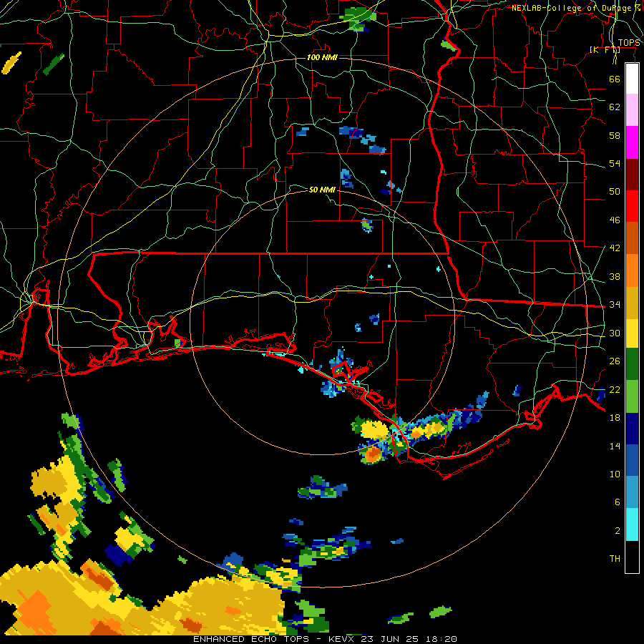Click the cyan legend swatch
This screenshot has width=644, height=644.
point(632,525)
